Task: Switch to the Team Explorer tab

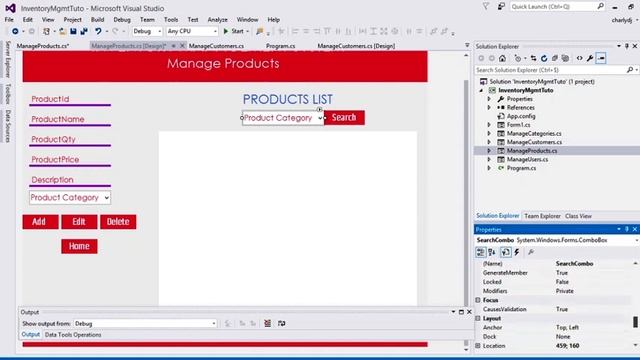Action: (542, 216)
